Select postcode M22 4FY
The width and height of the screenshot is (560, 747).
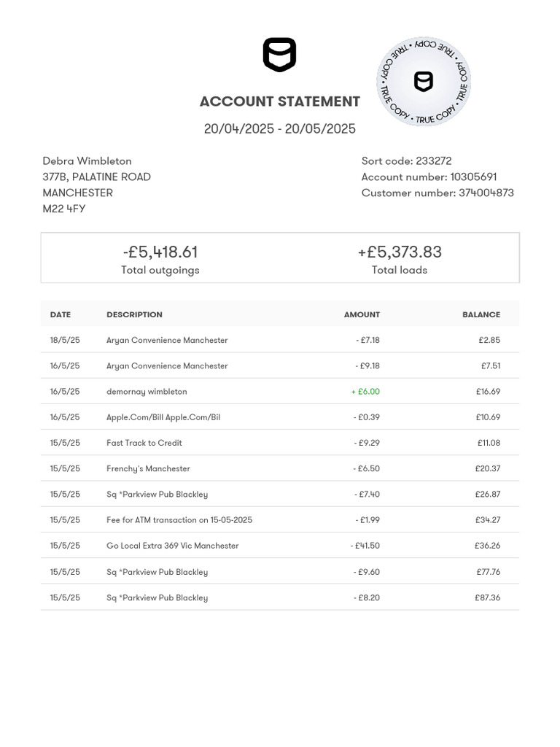tap(64, 209)
